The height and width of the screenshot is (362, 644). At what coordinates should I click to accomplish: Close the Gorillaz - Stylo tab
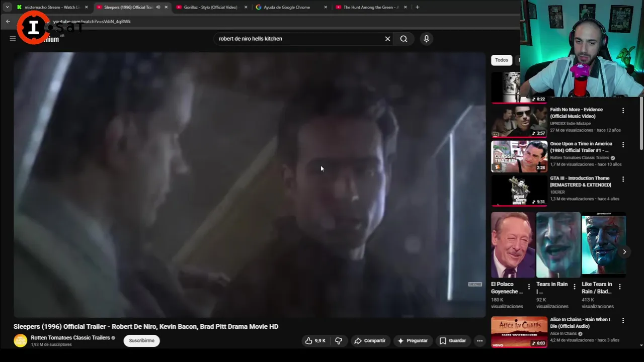[x=246, y=7]
